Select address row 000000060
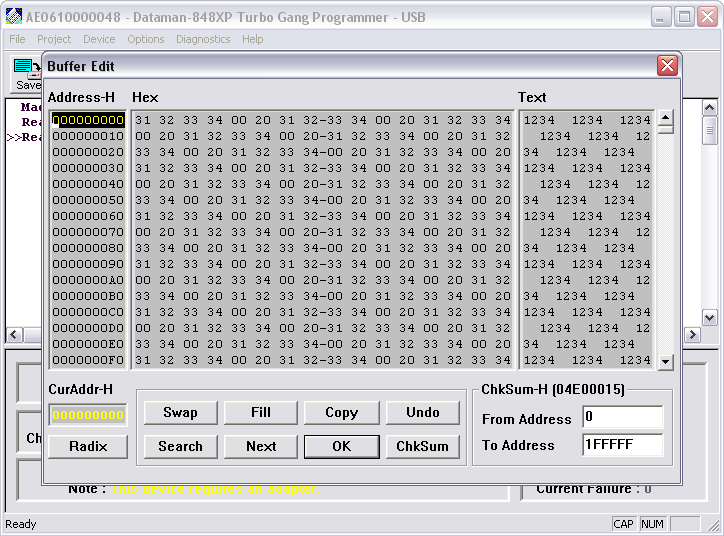The image size is (724, 536). coord(88,216)
